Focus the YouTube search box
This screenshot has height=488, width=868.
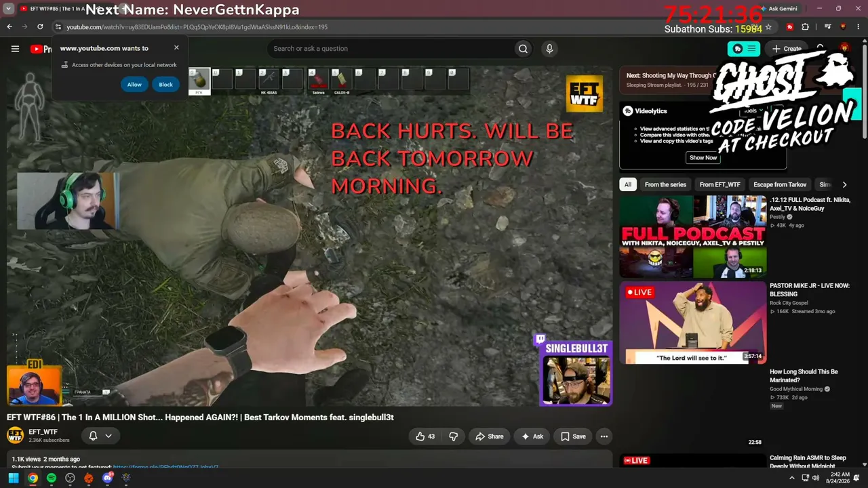tap(390, 49)
